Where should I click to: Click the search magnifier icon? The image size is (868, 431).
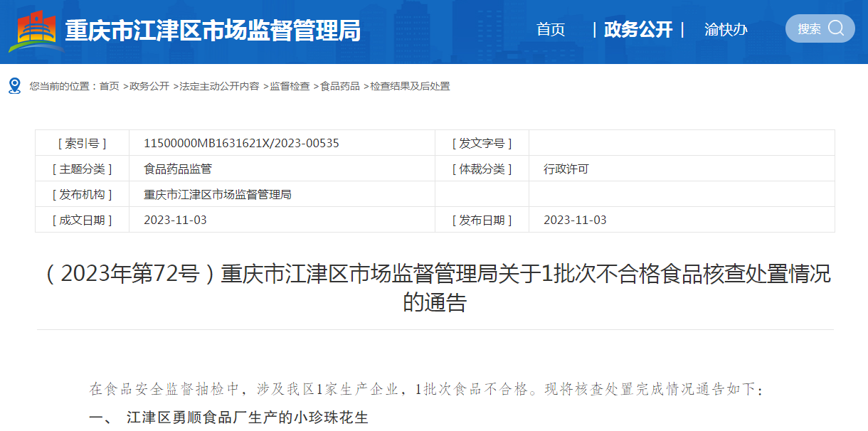(x=837, y=28)
